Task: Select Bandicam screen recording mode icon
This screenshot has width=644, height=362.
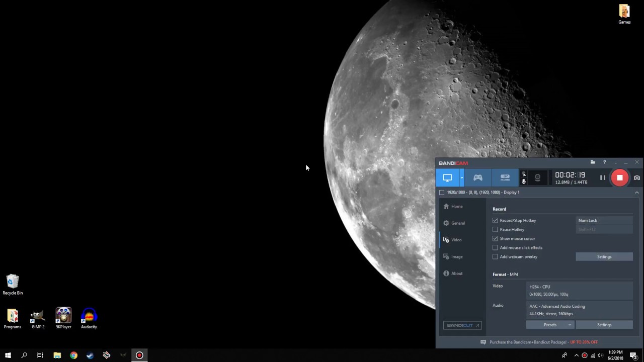Action: click(447, 177)
